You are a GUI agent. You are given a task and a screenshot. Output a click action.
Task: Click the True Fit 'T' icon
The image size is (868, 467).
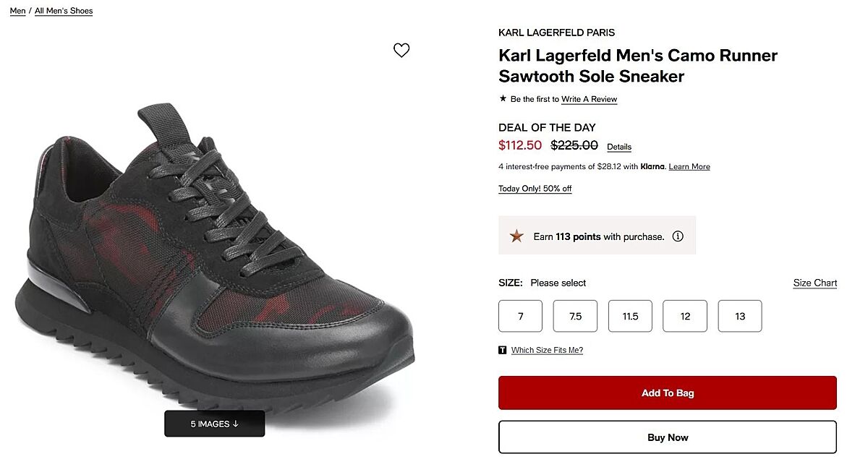tap(503, 350)
